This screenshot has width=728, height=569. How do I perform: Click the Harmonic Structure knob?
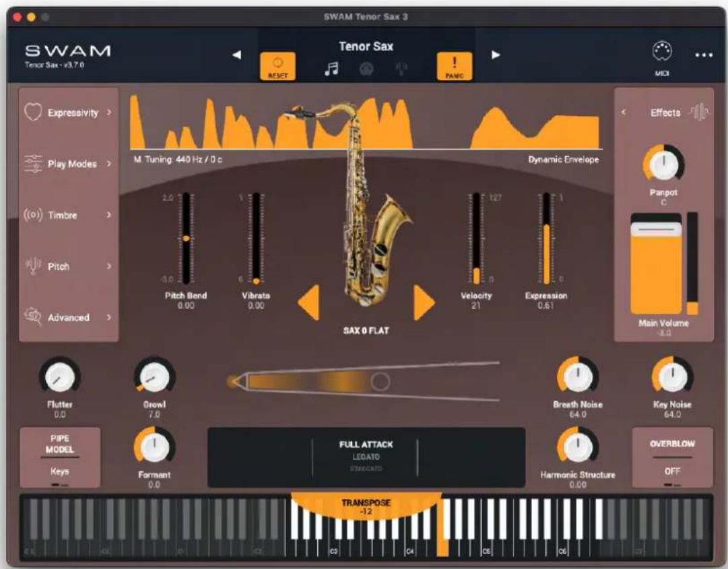click(578, 447)
